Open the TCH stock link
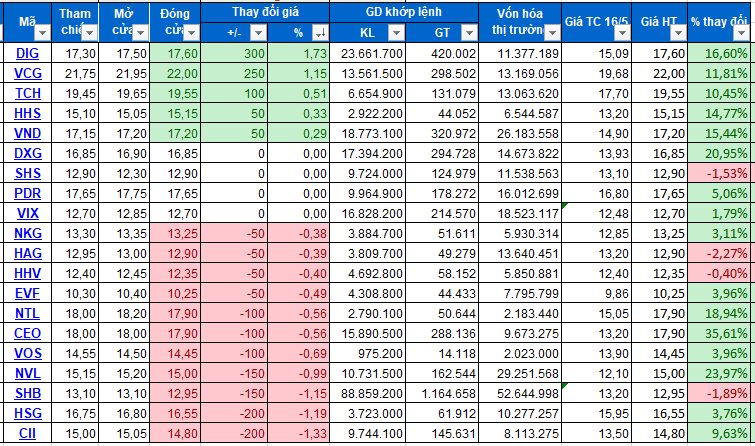Viewport: 755px width, 446px height. [27, 93]
